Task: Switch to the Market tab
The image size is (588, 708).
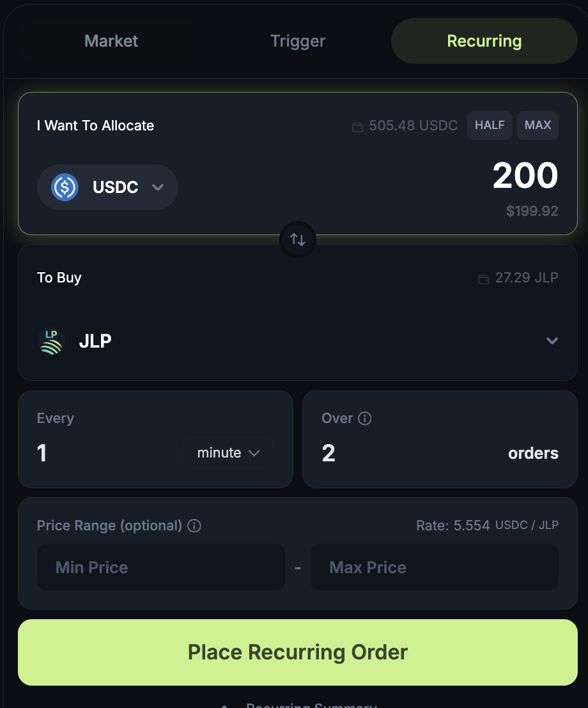Action: (111, 41)
